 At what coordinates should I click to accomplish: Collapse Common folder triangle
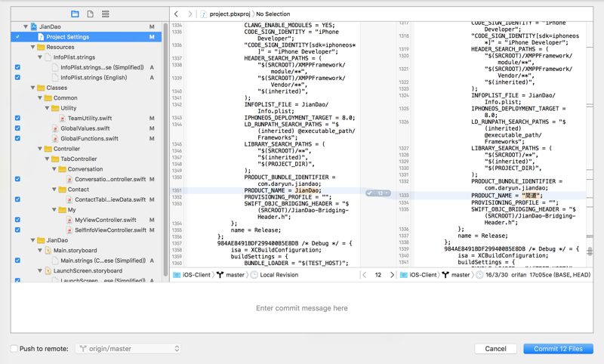40,98
